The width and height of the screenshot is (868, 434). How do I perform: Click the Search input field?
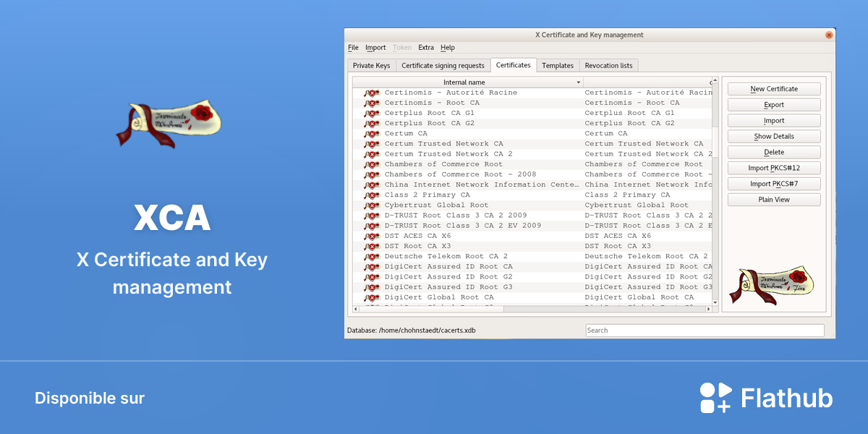(x=705, y=331)
